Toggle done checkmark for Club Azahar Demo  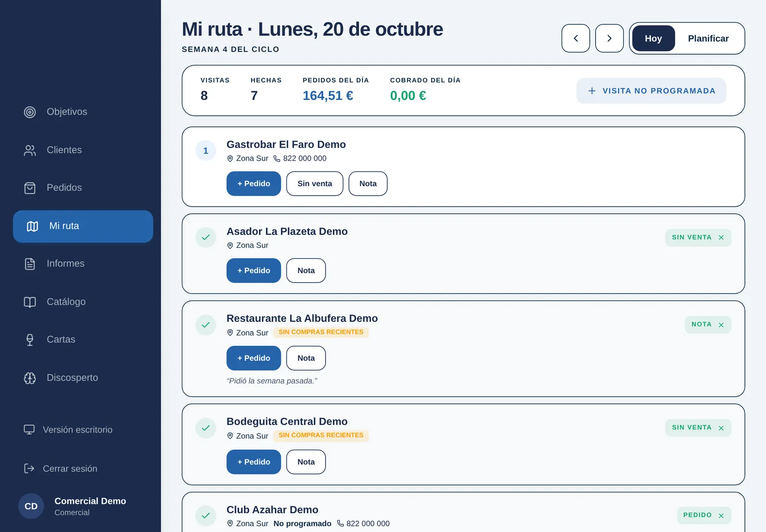coord(206,516)
